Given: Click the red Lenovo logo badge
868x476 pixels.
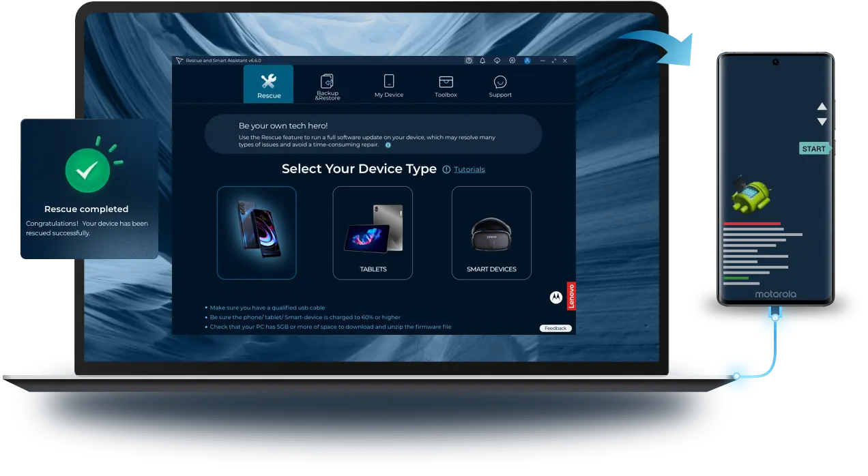Looking at the screenshot, I should click(x=571, y=296).
